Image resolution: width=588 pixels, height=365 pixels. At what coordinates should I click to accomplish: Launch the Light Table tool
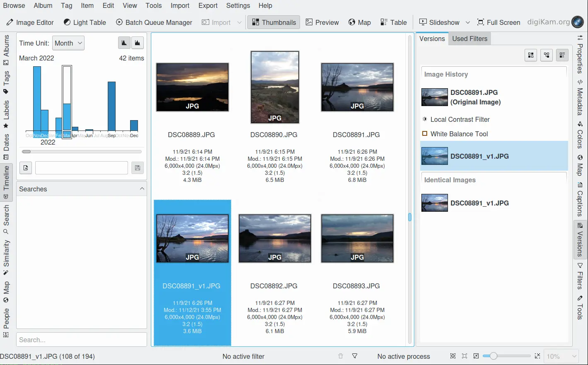coord(85,22)
